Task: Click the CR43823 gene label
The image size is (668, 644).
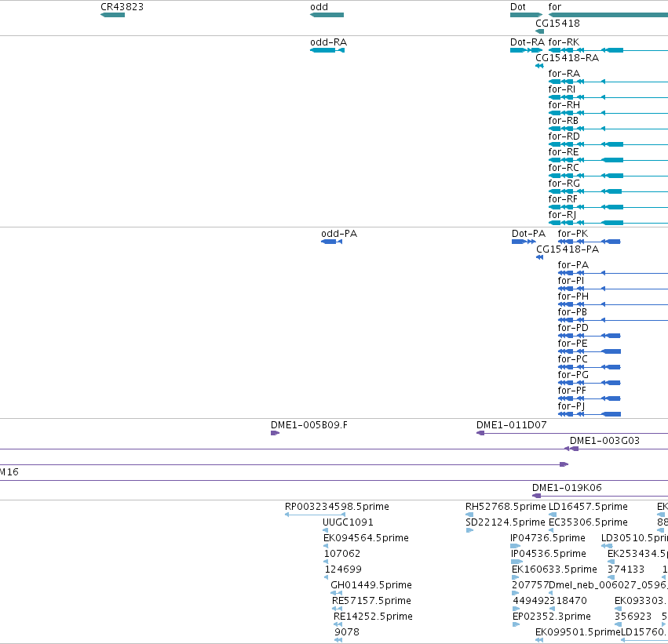Action: pos(122,7)
